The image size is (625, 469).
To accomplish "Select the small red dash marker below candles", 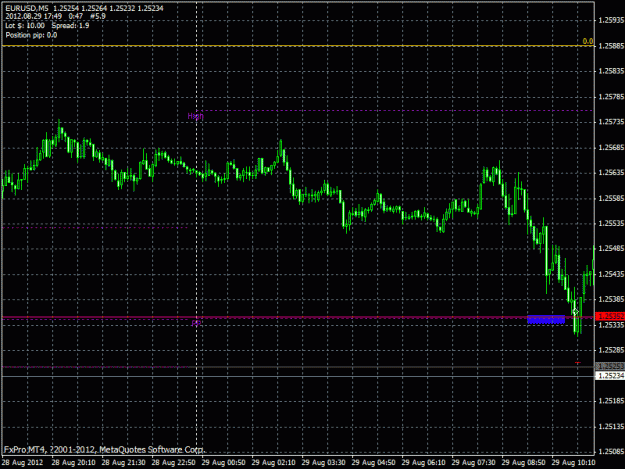I will click(578, 363).
